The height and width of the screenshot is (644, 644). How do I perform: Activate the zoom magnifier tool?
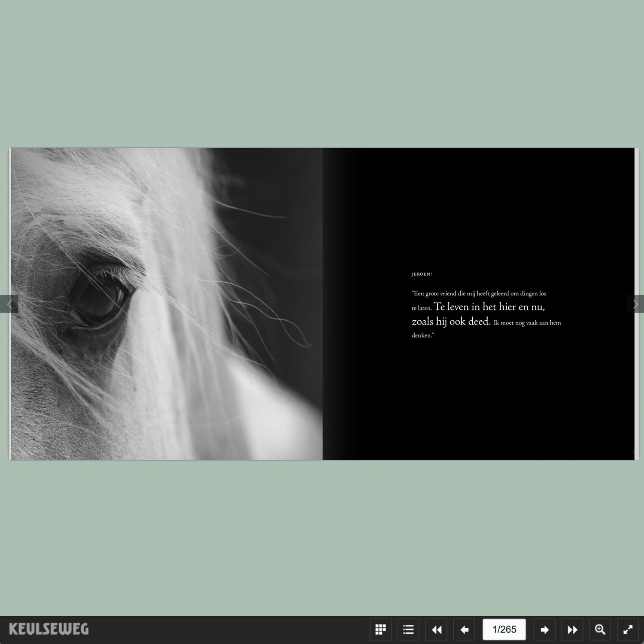[600, 629]
